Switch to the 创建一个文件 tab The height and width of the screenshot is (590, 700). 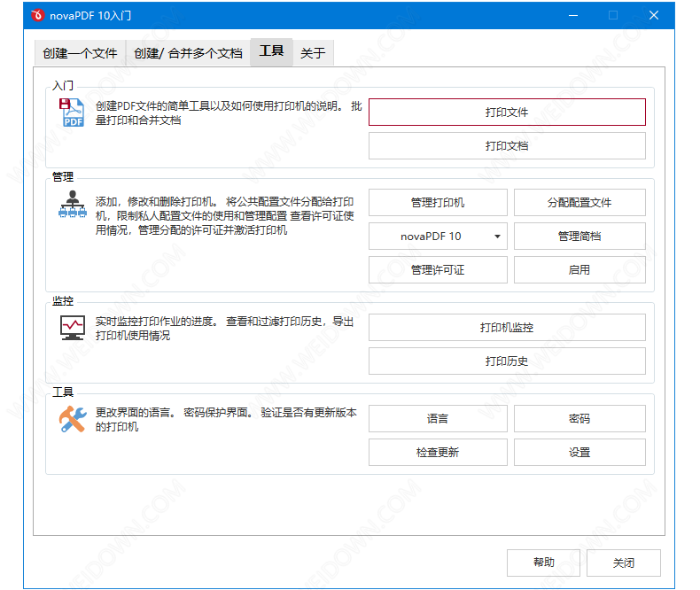coord(80,53)
